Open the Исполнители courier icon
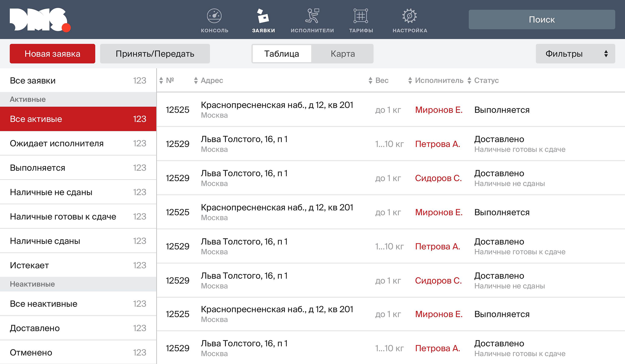 coord(312,16)
